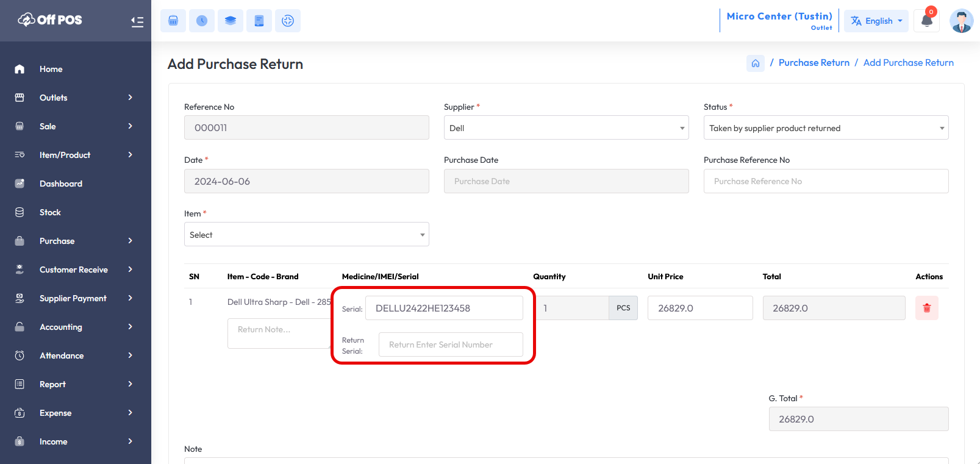Click the Purchase Reference No input field
Screen dimensions: 980x464
point(826,181)
